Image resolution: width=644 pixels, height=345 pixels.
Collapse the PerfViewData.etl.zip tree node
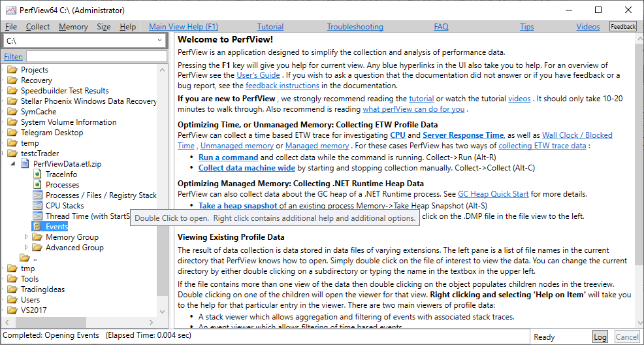pyautogui.click(x=14, y=164)
